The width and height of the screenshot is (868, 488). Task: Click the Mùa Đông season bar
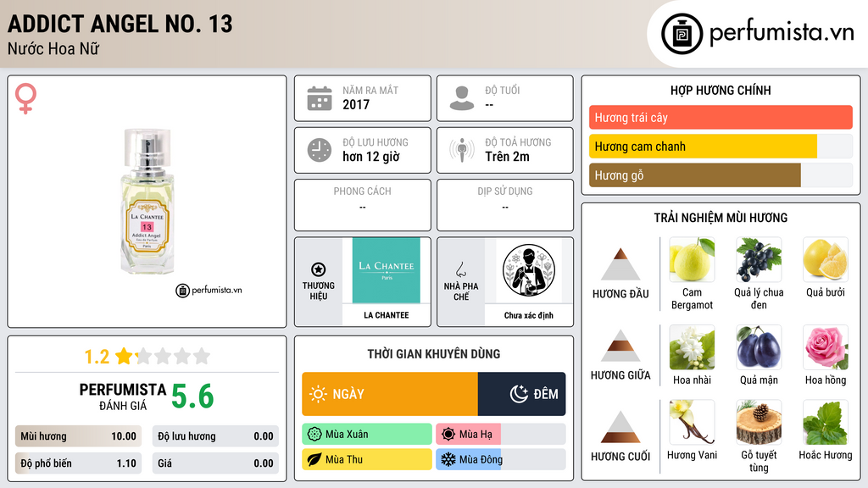tap(501, 459)
